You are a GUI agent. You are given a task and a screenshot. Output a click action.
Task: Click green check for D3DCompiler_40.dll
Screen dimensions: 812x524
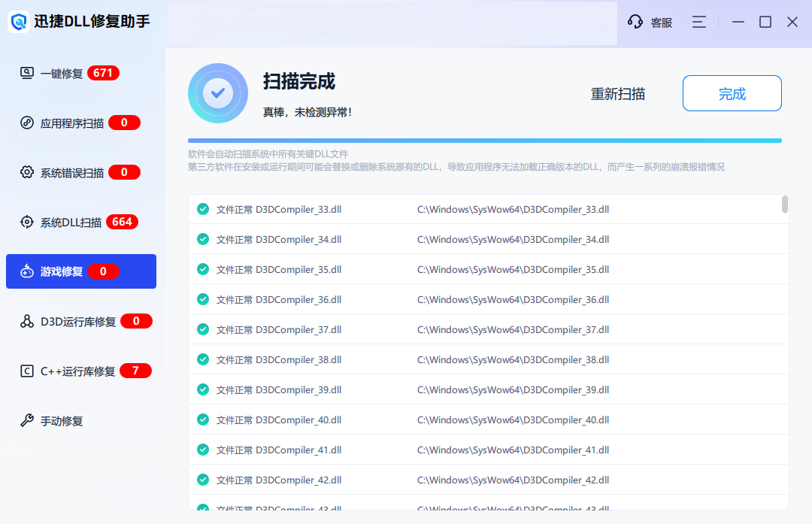pos(203,420)
